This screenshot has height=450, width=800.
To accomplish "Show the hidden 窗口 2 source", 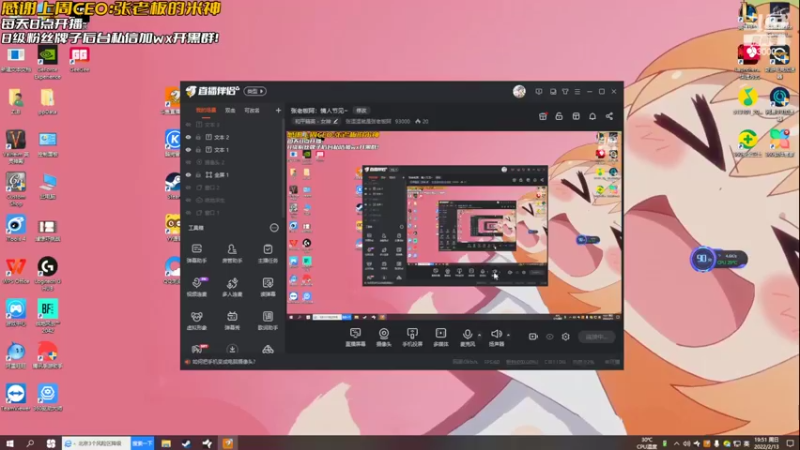I will point(188,188).
